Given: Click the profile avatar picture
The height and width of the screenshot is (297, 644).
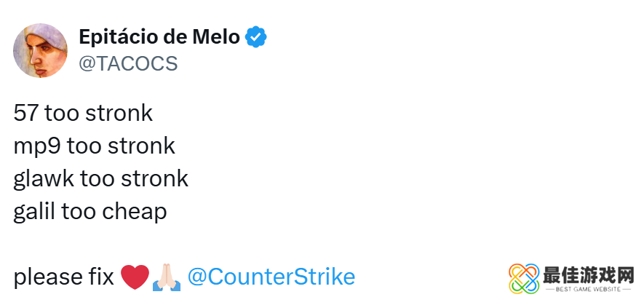Looking at the screenshot, I should tap(41, 50).
